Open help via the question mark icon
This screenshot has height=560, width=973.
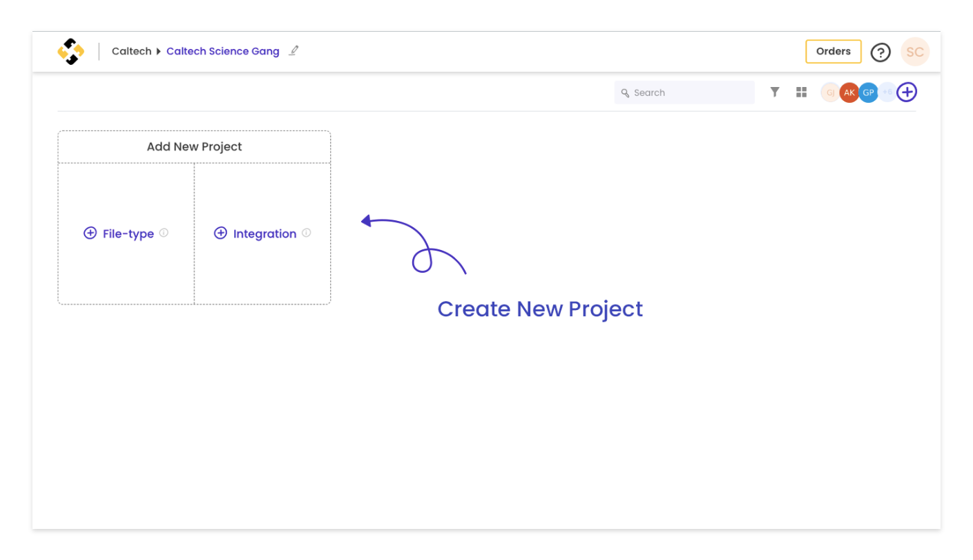[880, 52]
